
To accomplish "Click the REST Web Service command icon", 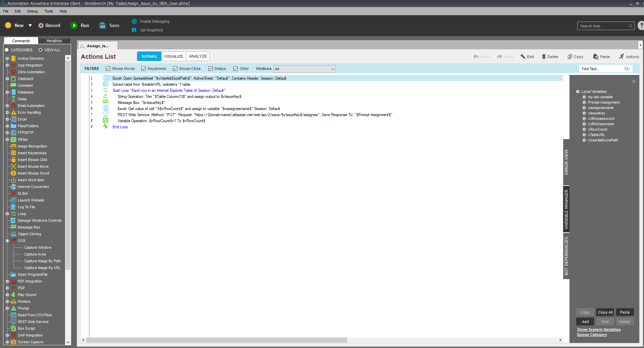I will tap(13, 322).
